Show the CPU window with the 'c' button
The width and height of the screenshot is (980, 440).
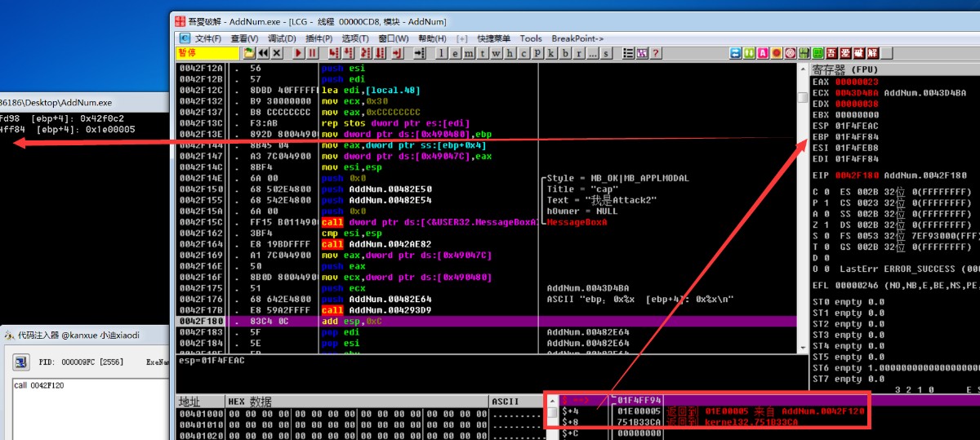(x=523, y=53)
